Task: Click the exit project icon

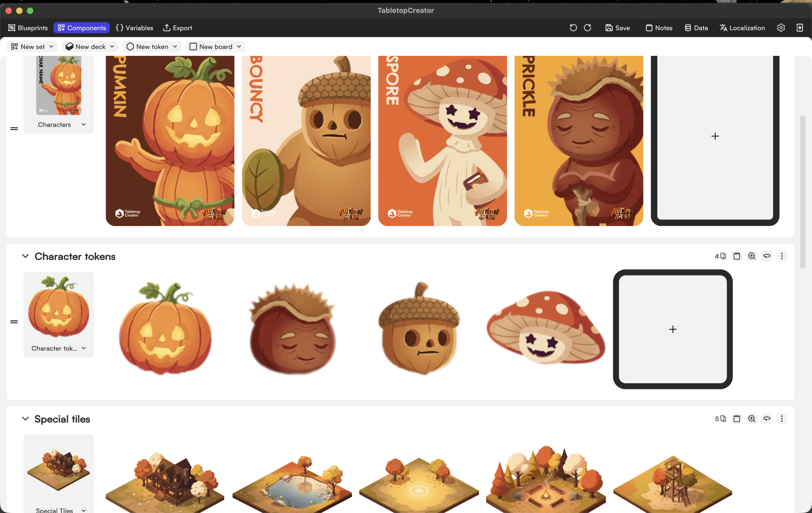Action: (x=800, y=28)
